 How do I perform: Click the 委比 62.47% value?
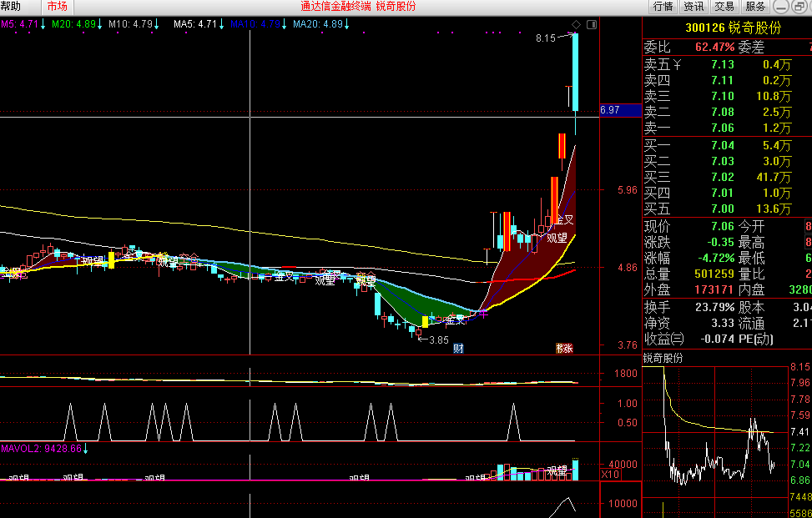click(714, 48)
